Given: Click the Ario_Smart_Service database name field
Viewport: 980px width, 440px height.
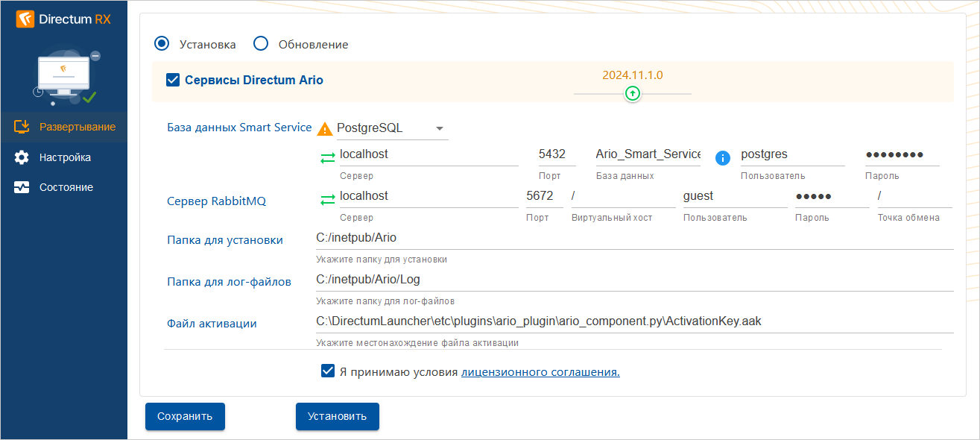Looking at the screenshot, I should 648,154.
